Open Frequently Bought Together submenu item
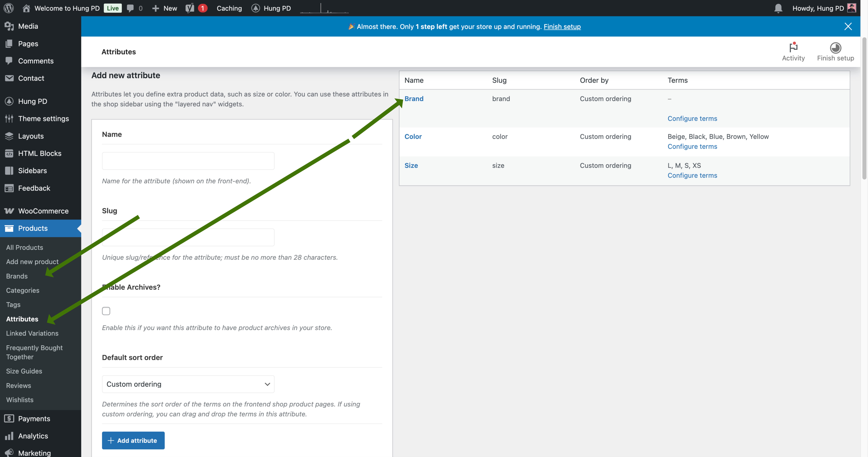 click(34, 352)
